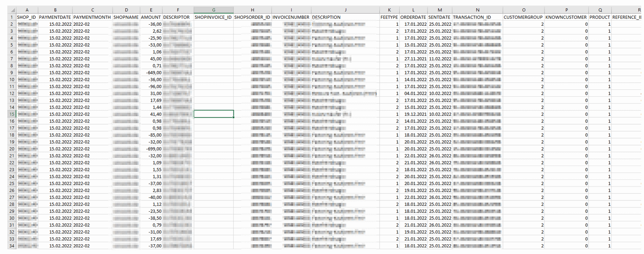Viewport: 644px width, 254px height.
Task: Select the CUSTOMERGROUP header cell
Action: [523, 17]
